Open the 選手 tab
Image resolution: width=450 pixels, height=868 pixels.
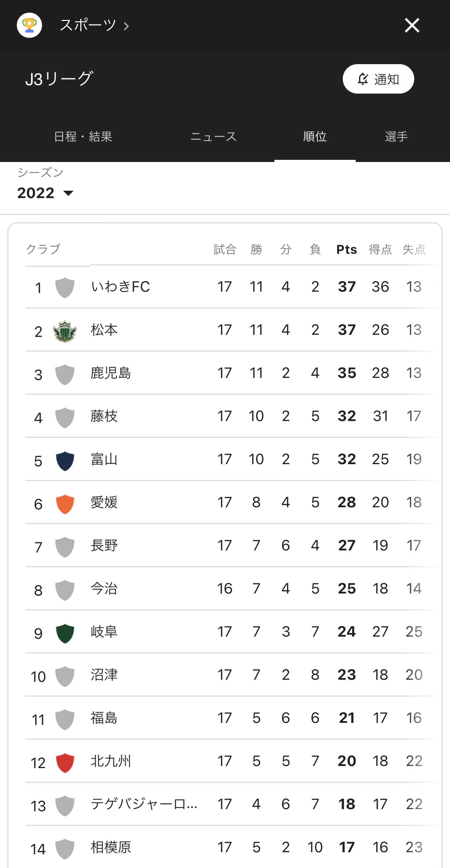[x=396, y=136]
